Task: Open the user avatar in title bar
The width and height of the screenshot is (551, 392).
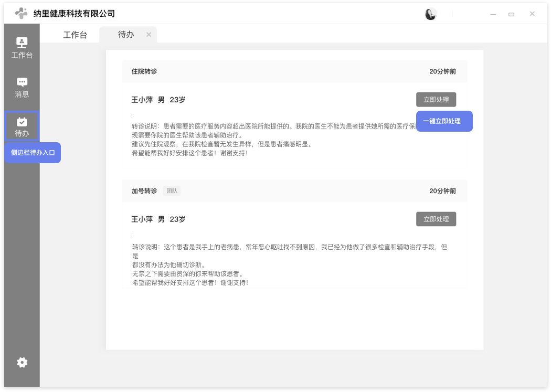Action: (430, 14)
